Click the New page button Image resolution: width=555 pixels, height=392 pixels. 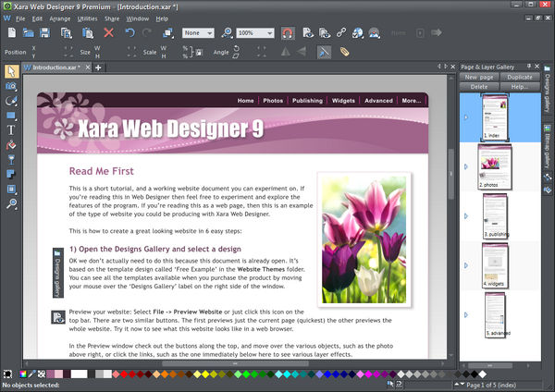coord(479,77)
